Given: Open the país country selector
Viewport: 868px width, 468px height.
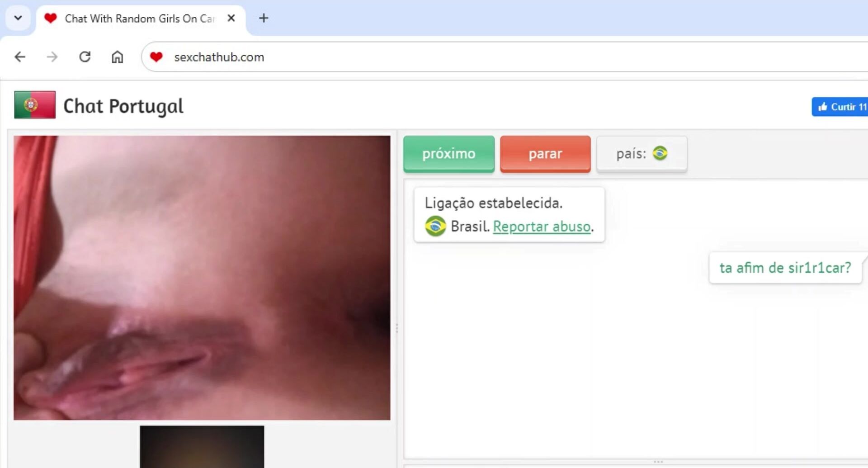Looking at the screenshot, I should pyautogui.click(x=642, y=154).
